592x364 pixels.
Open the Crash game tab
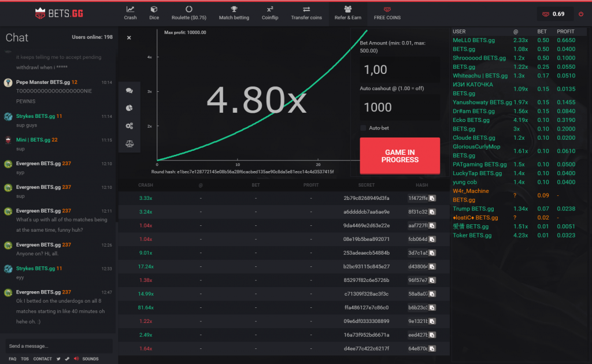[x=130, y=13]
